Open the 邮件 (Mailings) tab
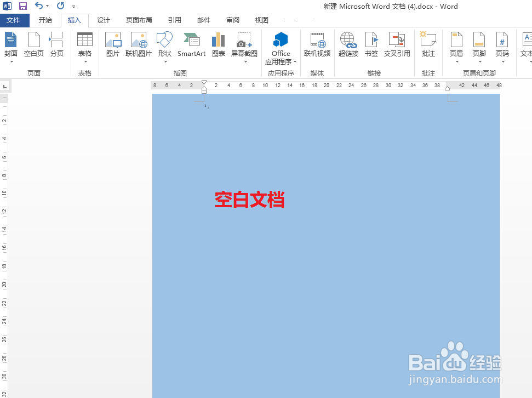 pos(204,20)
